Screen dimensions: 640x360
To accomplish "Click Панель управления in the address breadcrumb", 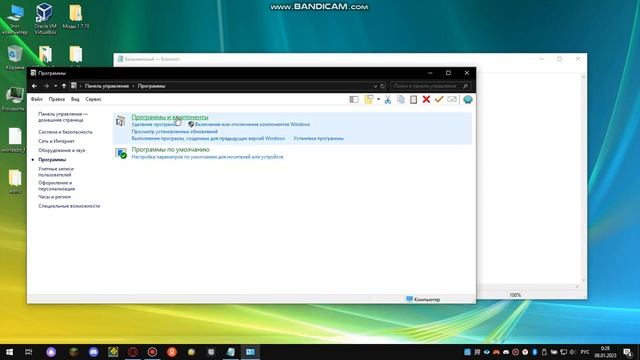I will 107,86.
